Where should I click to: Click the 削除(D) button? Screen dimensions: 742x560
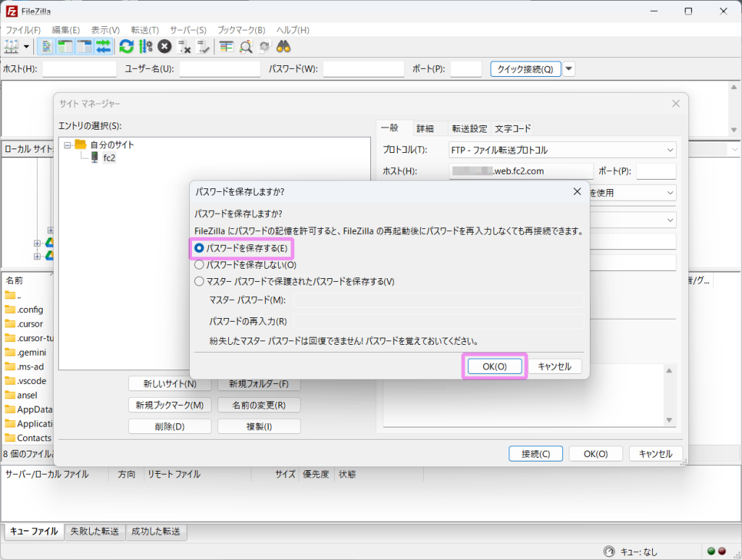click(x=170, y=427)
